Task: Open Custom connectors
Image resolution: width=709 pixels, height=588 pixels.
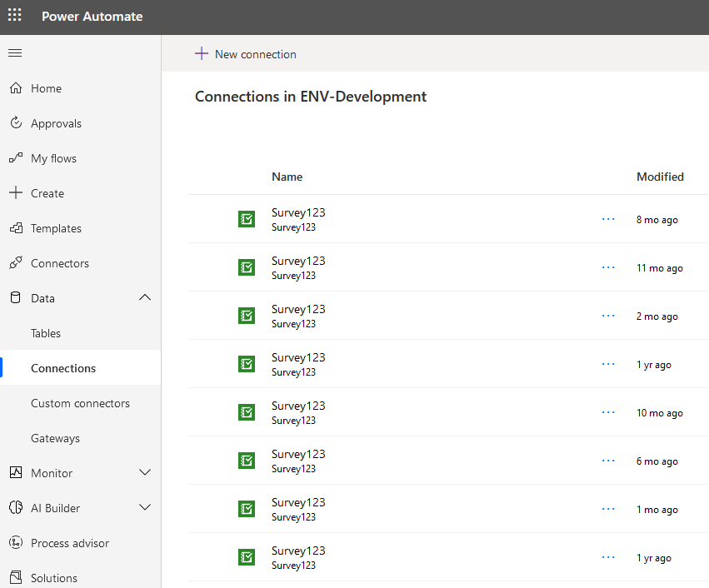Action: pos(80,402)
